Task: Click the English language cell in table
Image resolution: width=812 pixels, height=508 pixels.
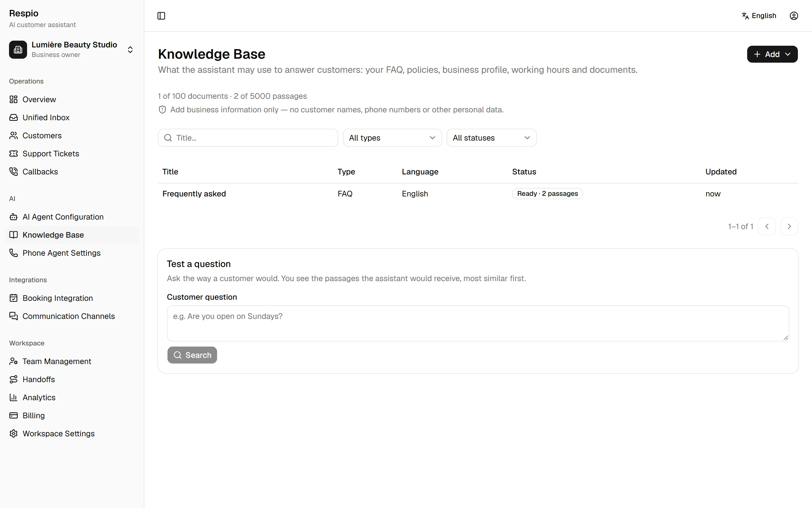Action: [415, 194]
